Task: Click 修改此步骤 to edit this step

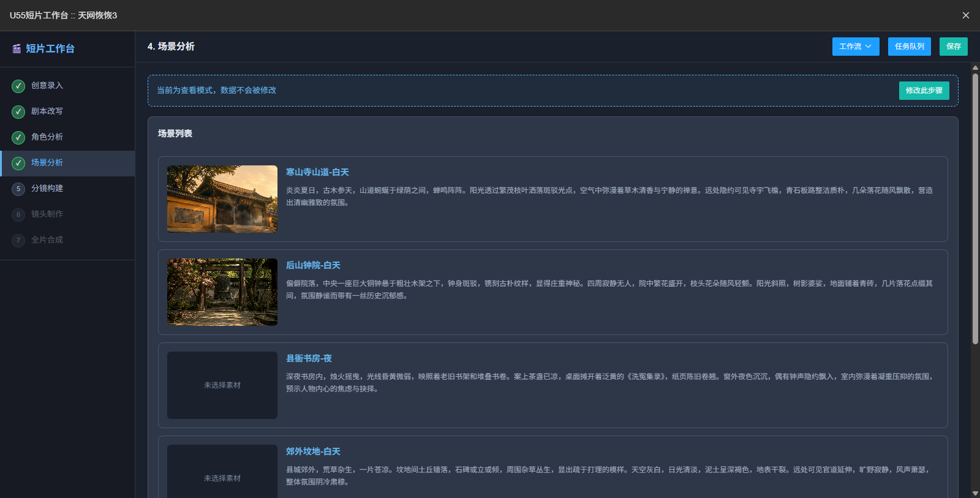Action: point(924,91)
